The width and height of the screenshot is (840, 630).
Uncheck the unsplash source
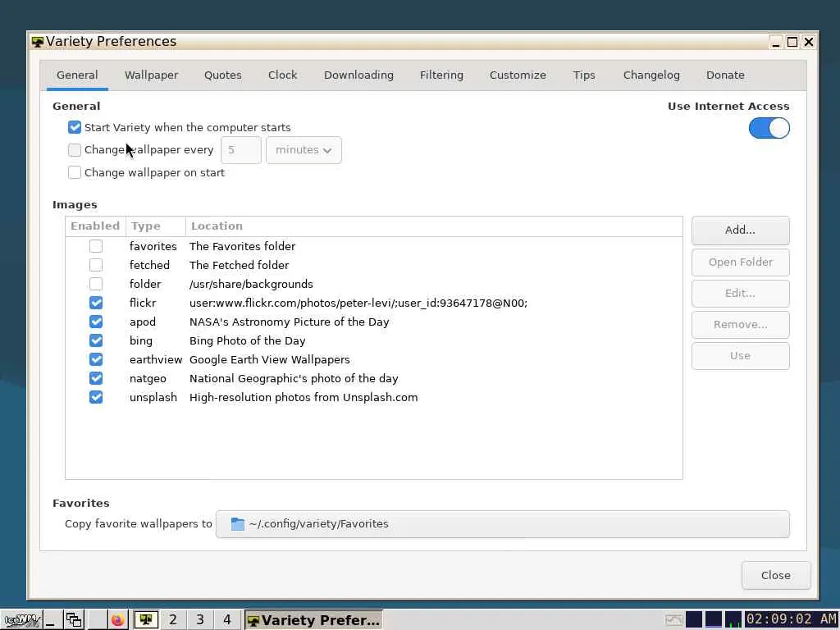pos(96,397)
